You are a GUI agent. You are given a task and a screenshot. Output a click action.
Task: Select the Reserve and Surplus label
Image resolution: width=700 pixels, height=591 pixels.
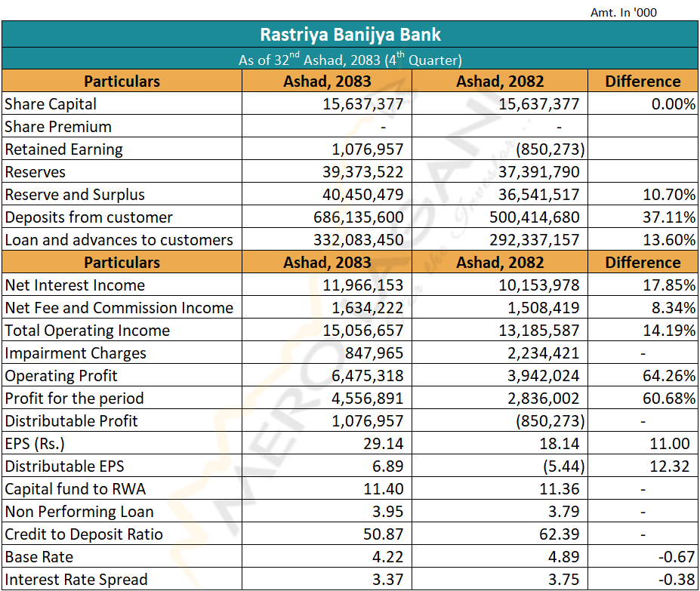tap(75, 195)
